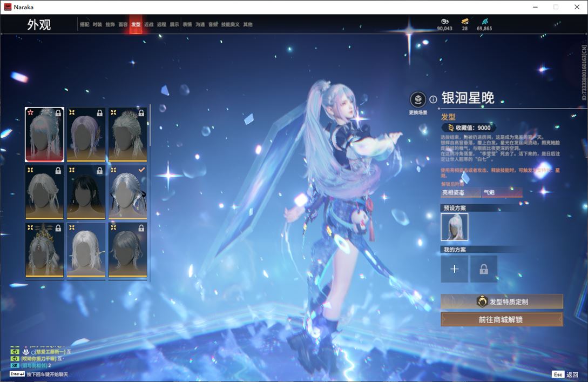Click the 90,043 currency amount
Image resolution: width=588 pixels, height=382 pixels.
pos(445,29)
